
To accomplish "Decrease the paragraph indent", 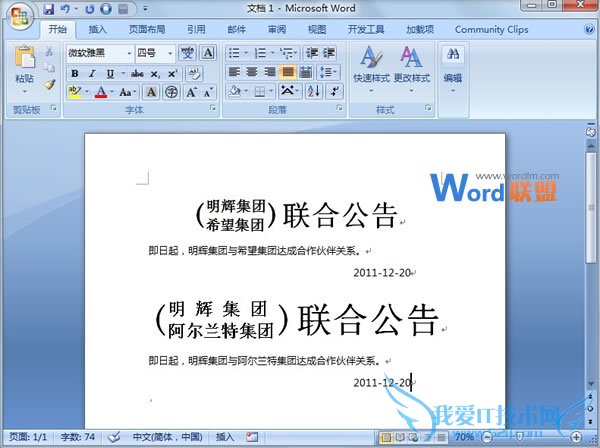I will tap(312, 53).
